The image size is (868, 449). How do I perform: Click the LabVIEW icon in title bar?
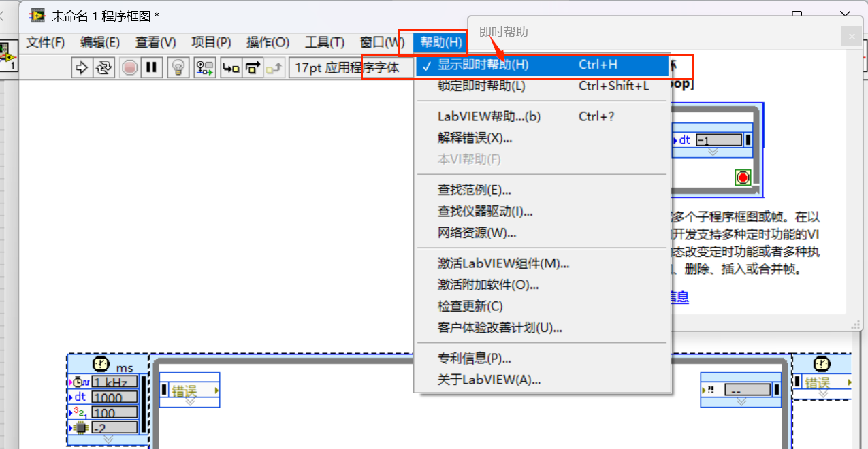point(37,15)
